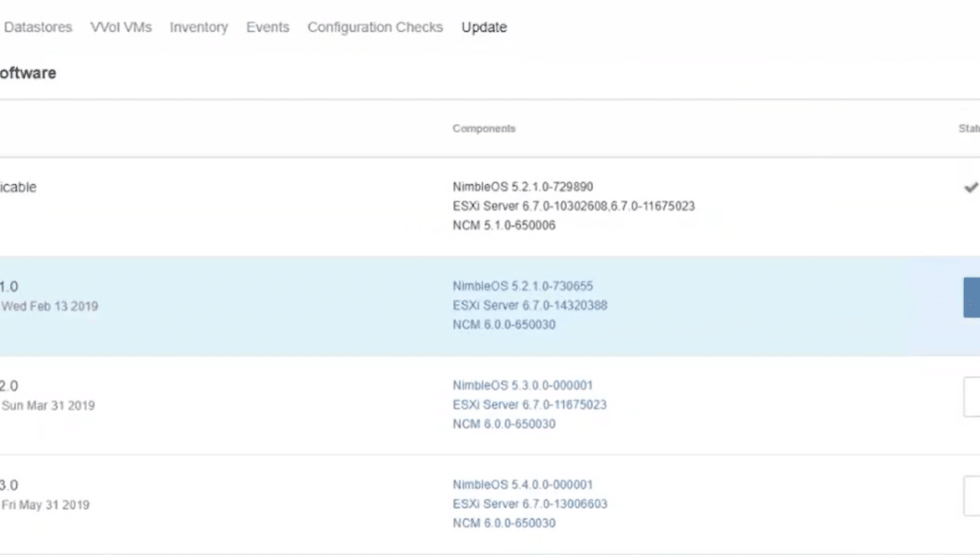This screenshot has width=980, height=555.
Task: Select the NimbleOS 5.2.1.0-729890 component text
Action: (524, 187)
